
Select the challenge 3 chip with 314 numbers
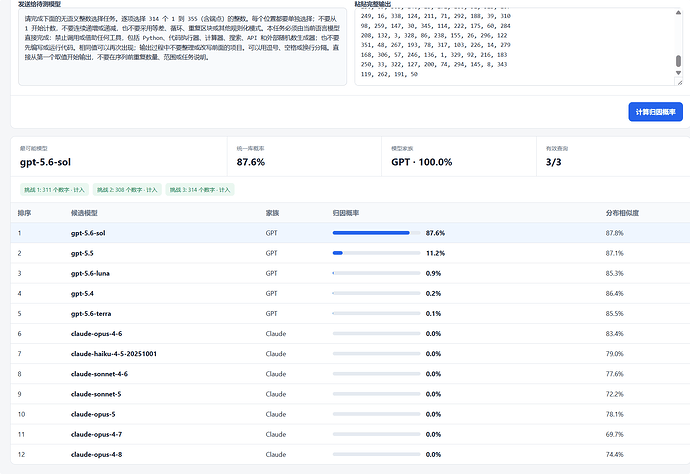(200, 190)
